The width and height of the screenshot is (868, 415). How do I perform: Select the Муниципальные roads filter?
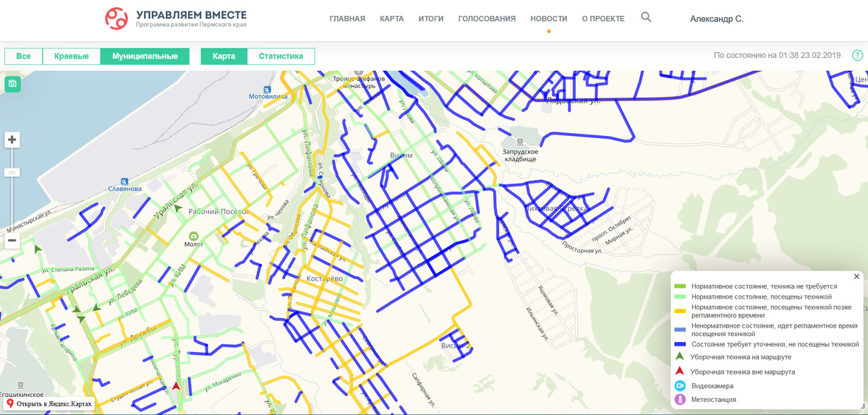(x=145, y=56)
